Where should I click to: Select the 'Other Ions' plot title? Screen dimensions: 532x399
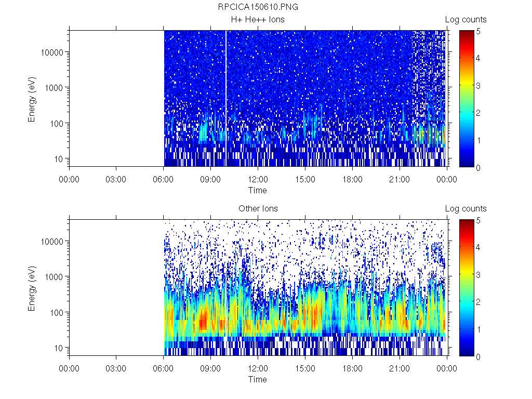258,208
